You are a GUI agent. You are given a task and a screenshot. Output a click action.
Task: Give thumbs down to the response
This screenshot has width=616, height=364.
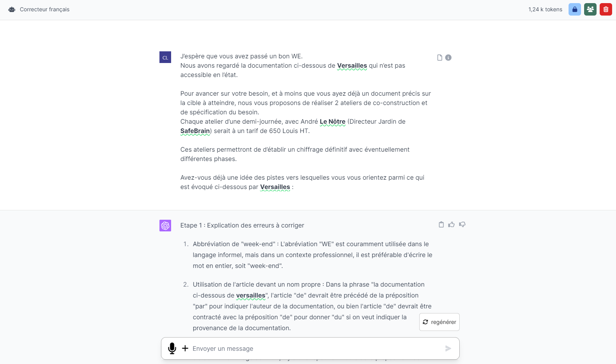point(462,224)
